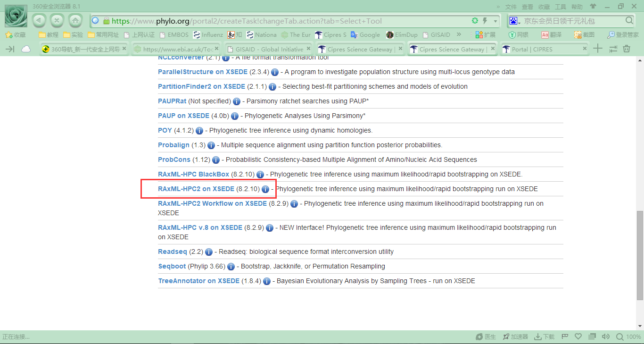Open the 收藏 favorites star bookmark
644x344 pixels.
[16, 34]
